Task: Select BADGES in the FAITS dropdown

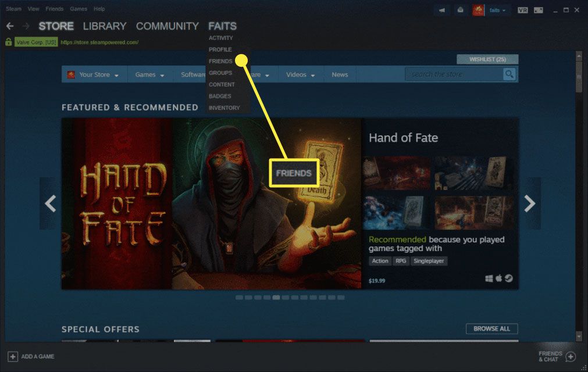Action: tap(220, 96)
